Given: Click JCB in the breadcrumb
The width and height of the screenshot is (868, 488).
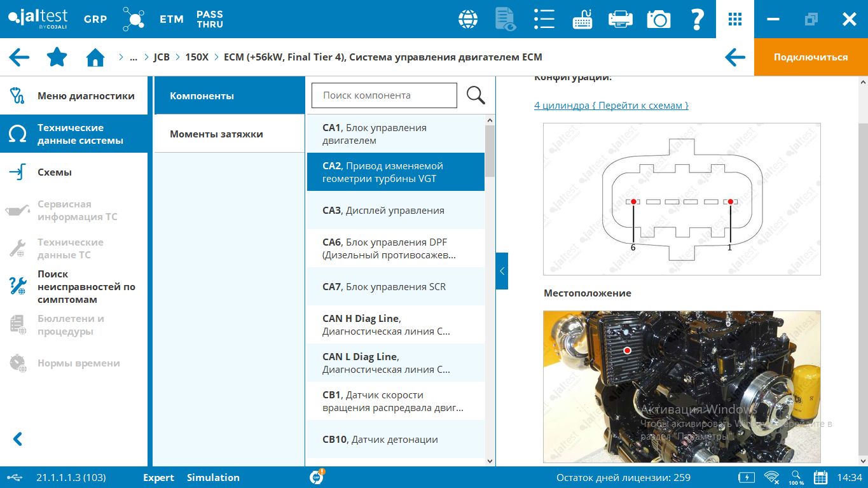Looking at the screenshot, I should (x=162, y=57).
